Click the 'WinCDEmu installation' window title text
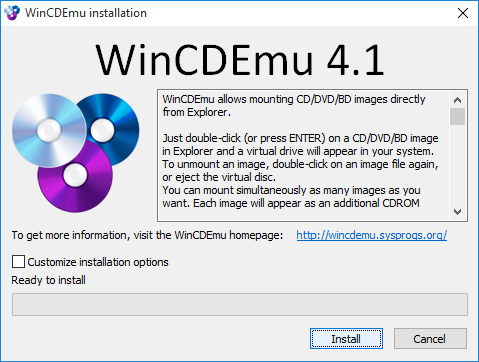Screen dimensions: 479x362 [x=86, y=13]
